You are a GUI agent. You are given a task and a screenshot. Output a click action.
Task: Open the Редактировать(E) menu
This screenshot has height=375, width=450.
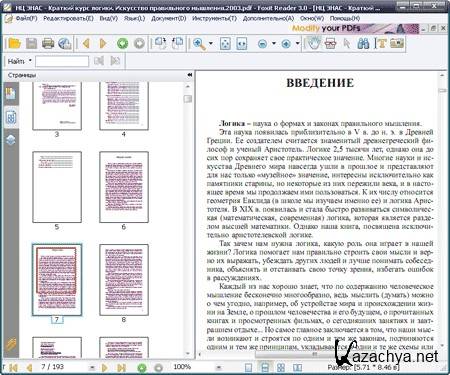coord(68,18)
